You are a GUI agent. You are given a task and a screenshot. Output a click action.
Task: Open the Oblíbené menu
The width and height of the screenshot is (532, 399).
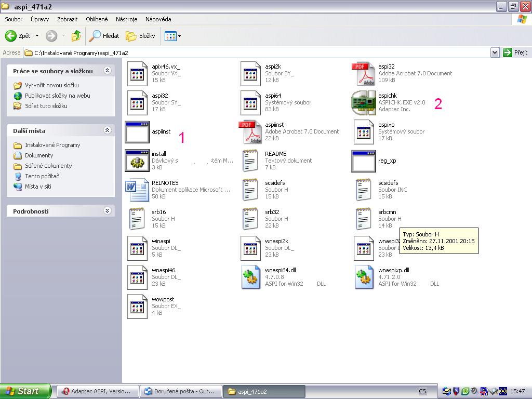click(97, 19)
